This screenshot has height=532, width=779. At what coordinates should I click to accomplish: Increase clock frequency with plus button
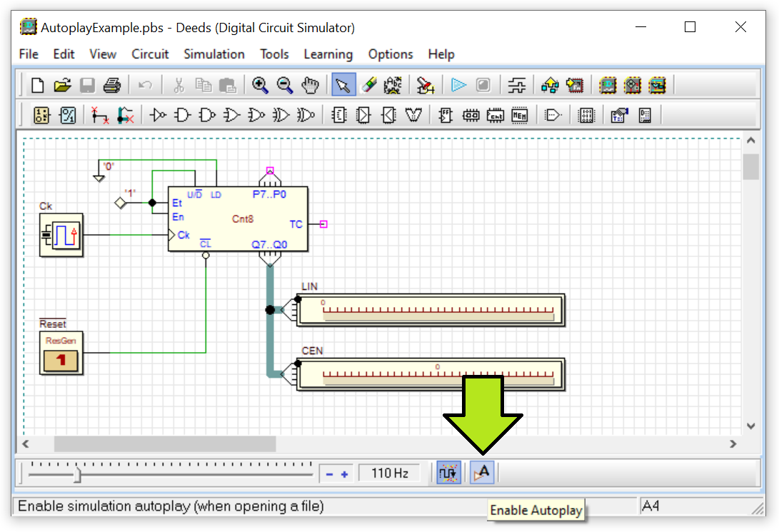tap(344, 474)
